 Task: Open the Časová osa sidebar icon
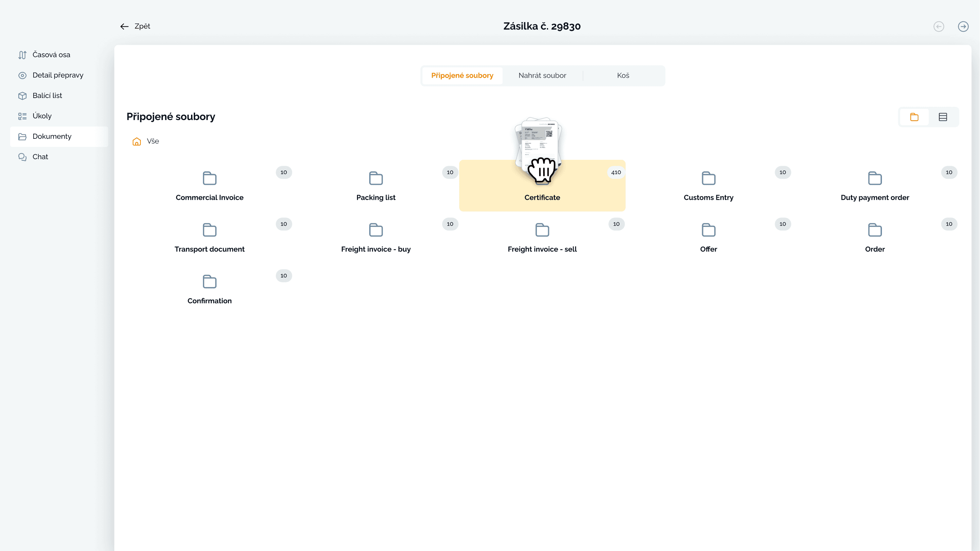22,54
